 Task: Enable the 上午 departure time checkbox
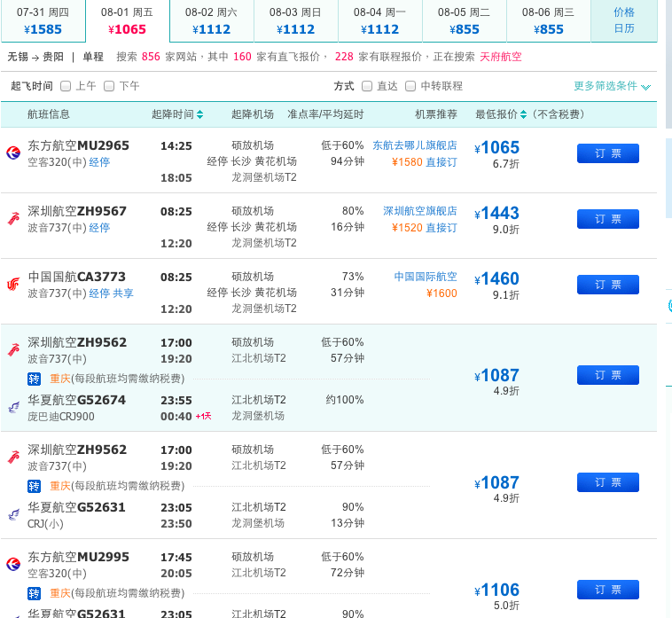pos(66,86)
